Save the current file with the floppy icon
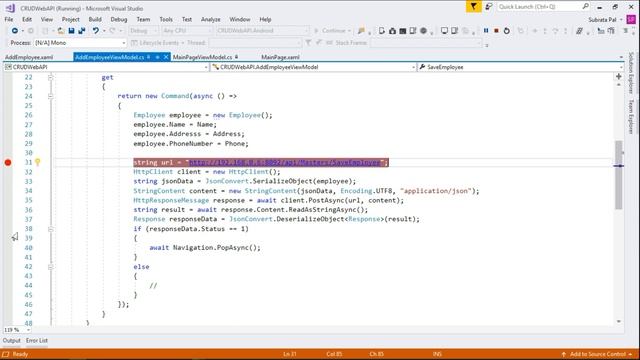Screen dimensions: 640x360 tap(71, 31)
